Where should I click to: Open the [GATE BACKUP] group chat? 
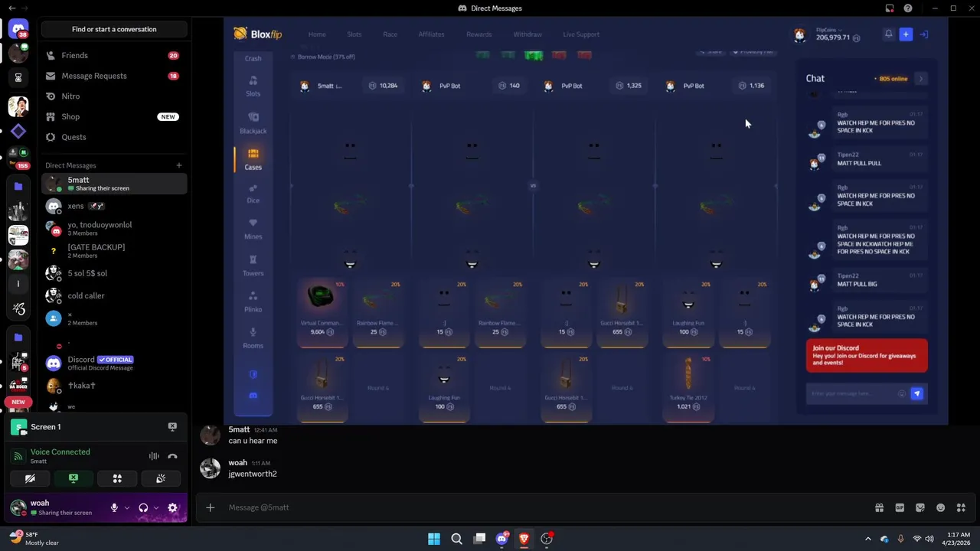click(x=114, y=251)
